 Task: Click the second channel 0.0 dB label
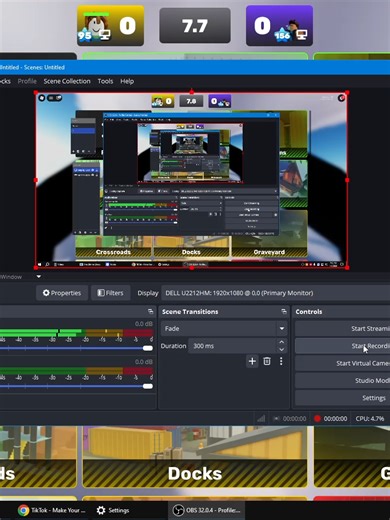pyautogui.click(x=144, y=362)
